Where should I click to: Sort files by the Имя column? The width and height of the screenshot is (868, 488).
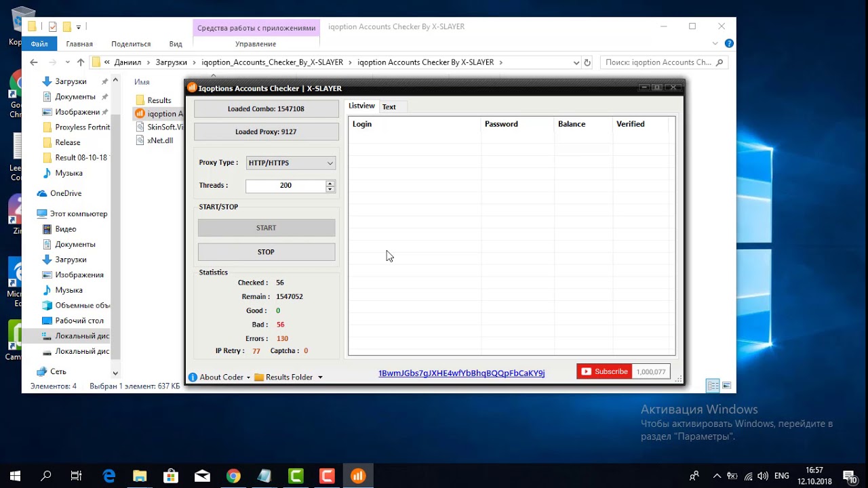coord(142,82)
